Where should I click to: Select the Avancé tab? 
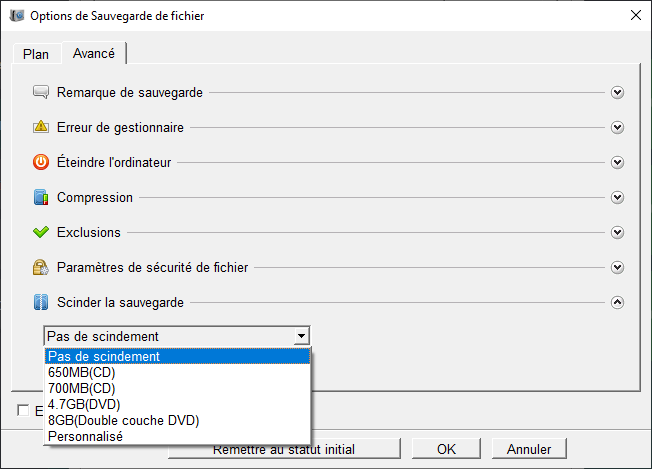(x=93, y=53)
